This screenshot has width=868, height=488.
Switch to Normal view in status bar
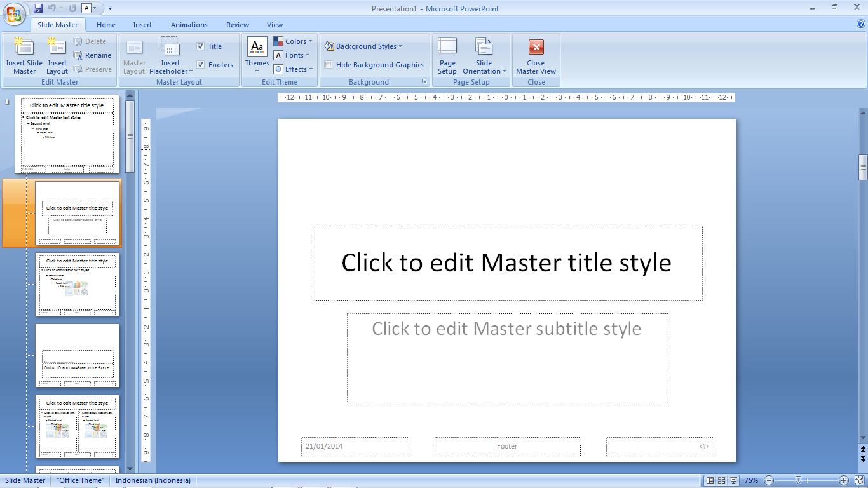pyautogui.click(x=710, y=480)
